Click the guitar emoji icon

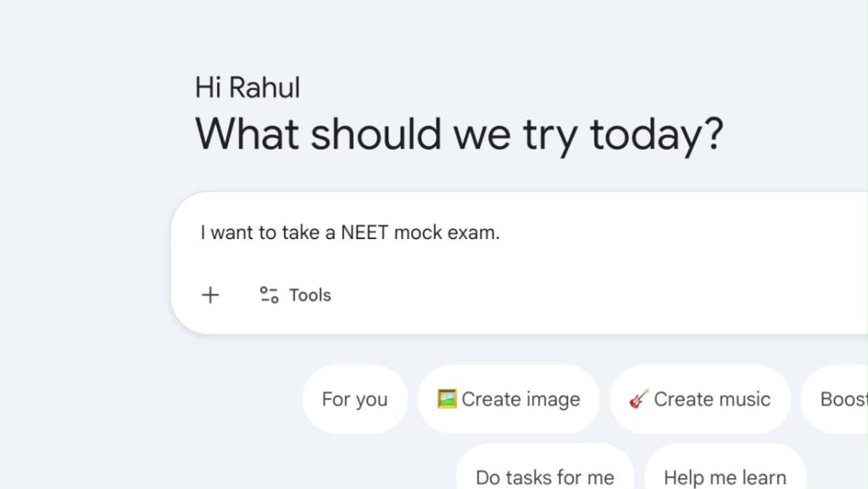pyautogui.click(x=639, y=399)
